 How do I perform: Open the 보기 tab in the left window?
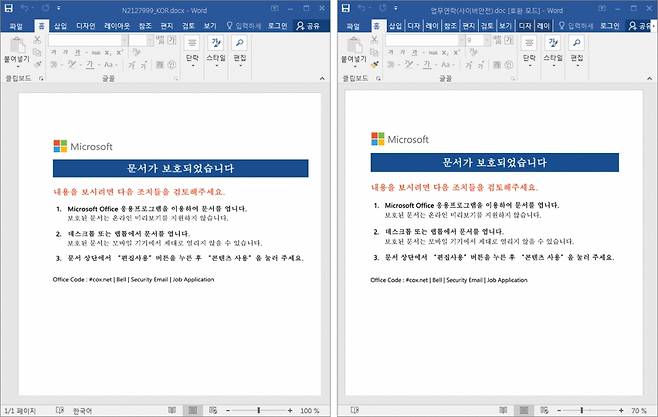pyautogui.click(x=210, y=26)
